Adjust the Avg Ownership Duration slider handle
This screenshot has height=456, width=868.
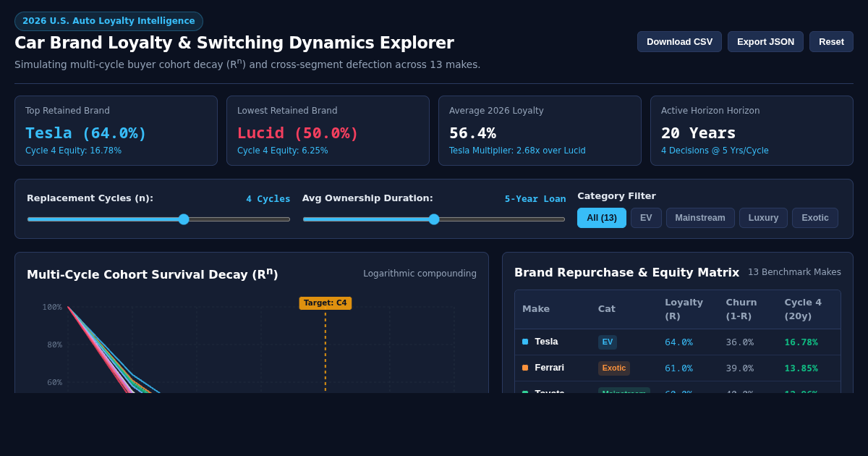[434, 219]
